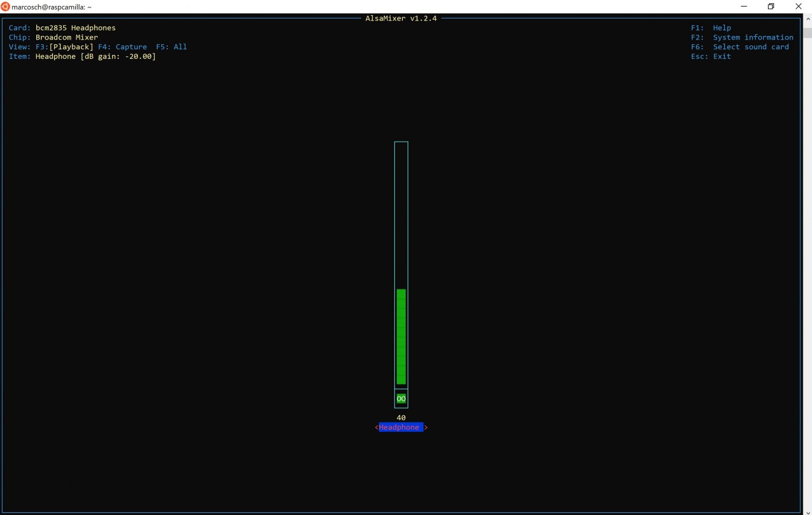Click the chip name Broadcom Mixer

67,37
